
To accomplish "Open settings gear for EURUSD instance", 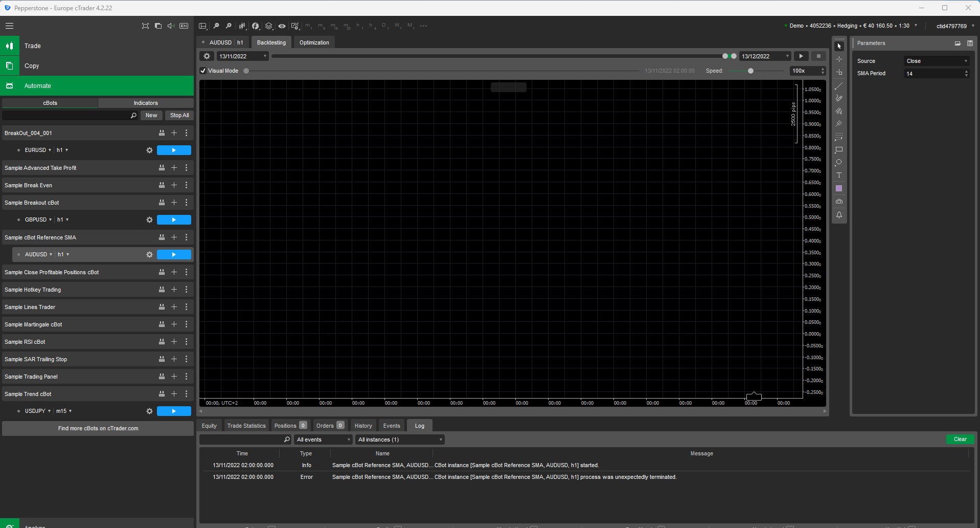I will pos(149,150).
